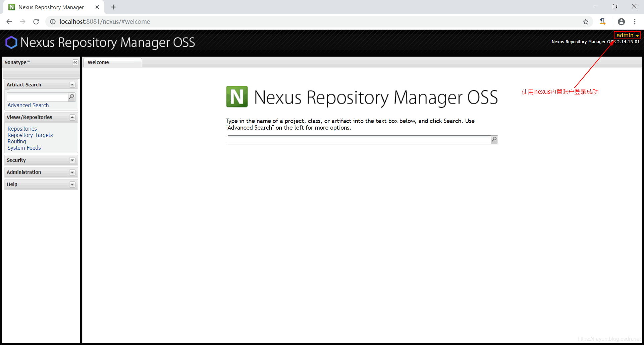
Task: Click the Nexus hexagon logo in header
Action: point(11,43)
